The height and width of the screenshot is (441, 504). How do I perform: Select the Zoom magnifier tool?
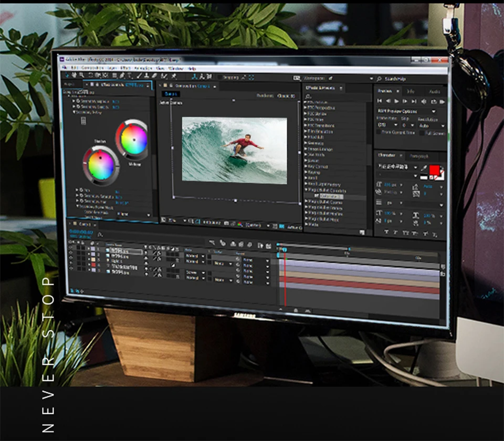click(x=82, y=75)
